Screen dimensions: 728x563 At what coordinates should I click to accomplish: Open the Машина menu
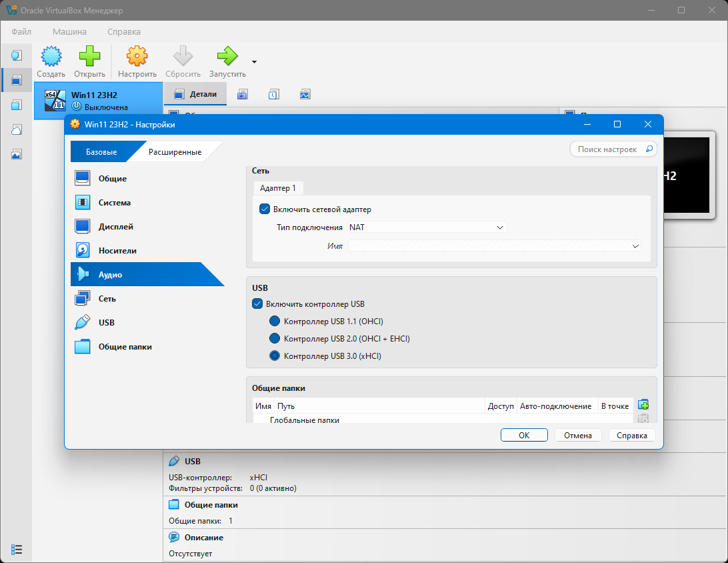69,31
